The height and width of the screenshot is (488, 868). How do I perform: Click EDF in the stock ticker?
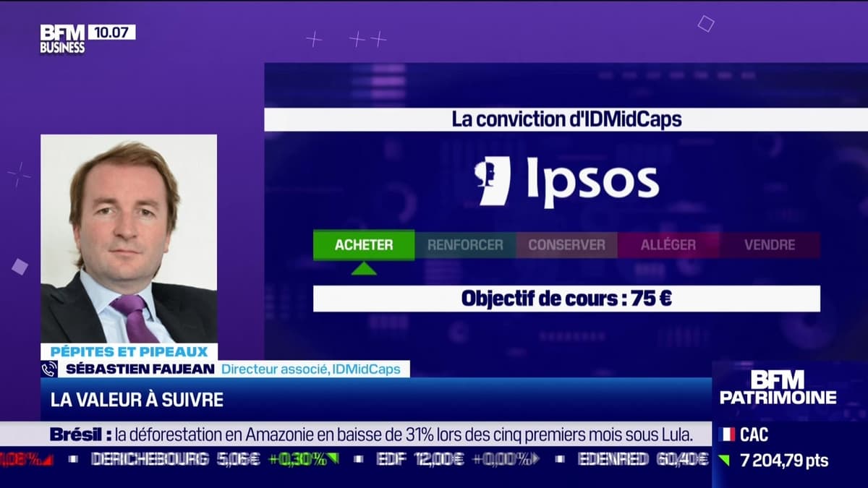pyautogui.click(x=391, y=459)
